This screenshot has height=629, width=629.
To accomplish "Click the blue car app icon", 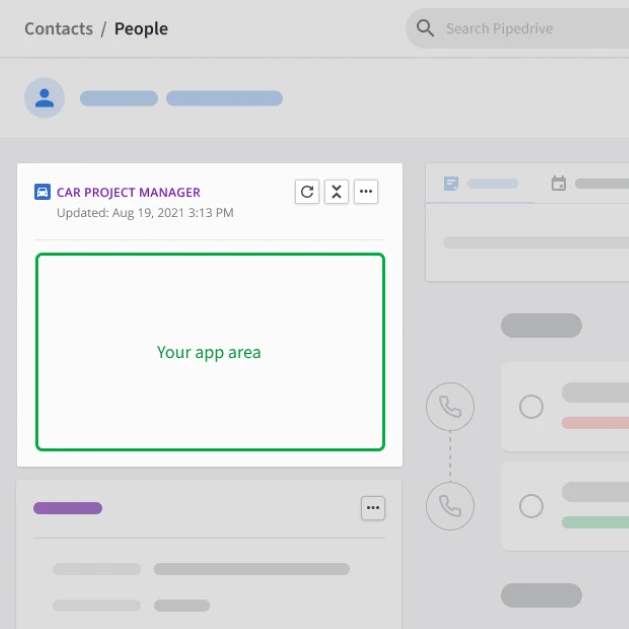I will pyautogui.click(x=43, y=192).
